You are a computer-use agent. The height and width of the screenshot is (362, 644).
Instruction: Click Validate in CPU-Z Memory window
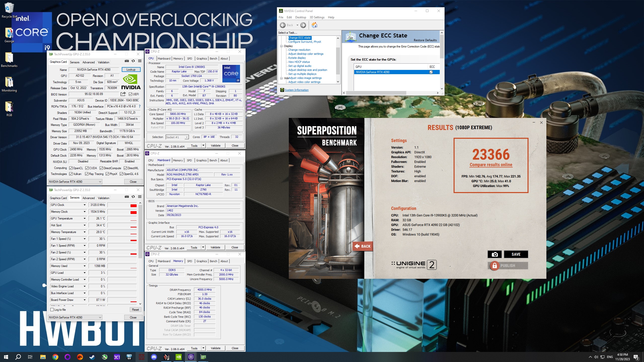[216, 348]
